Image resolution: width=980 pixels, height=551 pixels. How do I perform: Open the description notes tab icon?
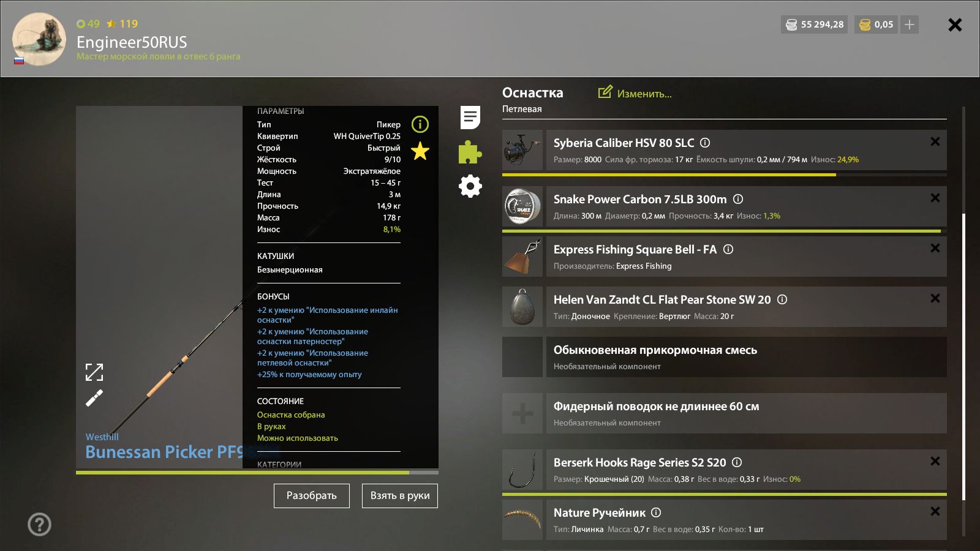[x=470, y=118]
